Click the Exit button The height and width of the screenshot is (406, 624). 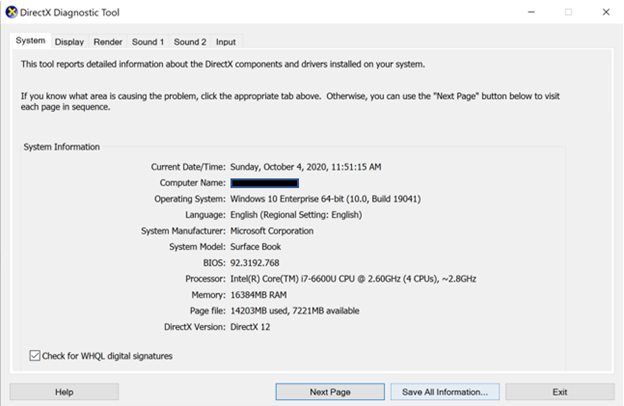(560, 392)
